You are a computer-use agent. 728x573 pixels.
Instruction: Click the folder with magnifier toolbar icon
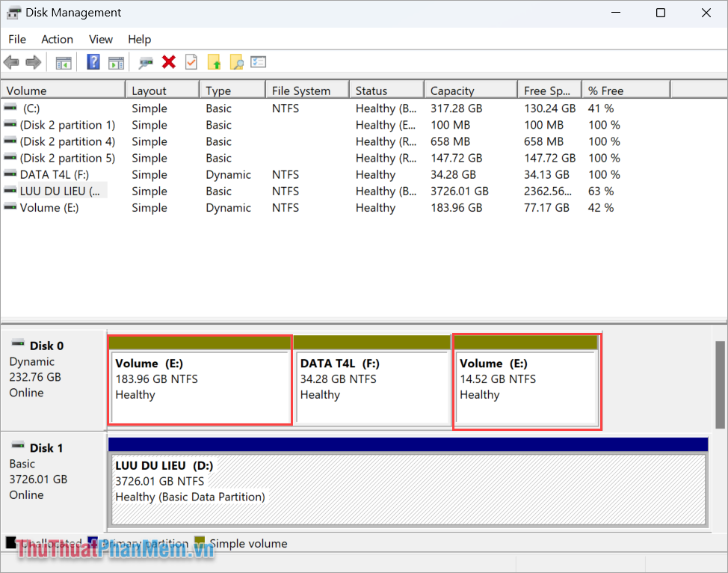click(x=236, y=62)
